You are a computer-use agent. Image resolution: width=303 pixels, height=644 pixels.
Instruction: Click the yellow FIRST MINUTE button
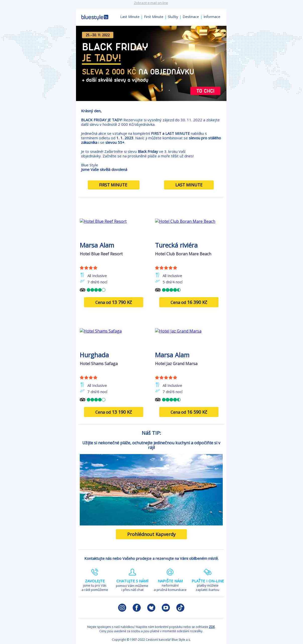113,185
